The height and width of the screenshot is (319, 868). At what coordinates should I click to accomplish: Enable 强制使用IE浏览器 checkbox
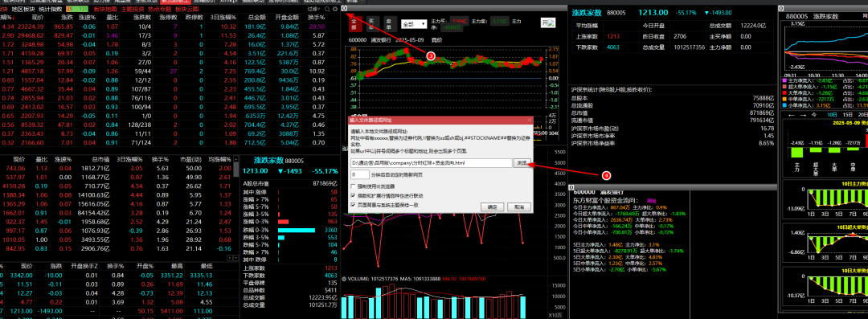click(x=353, y=186)
